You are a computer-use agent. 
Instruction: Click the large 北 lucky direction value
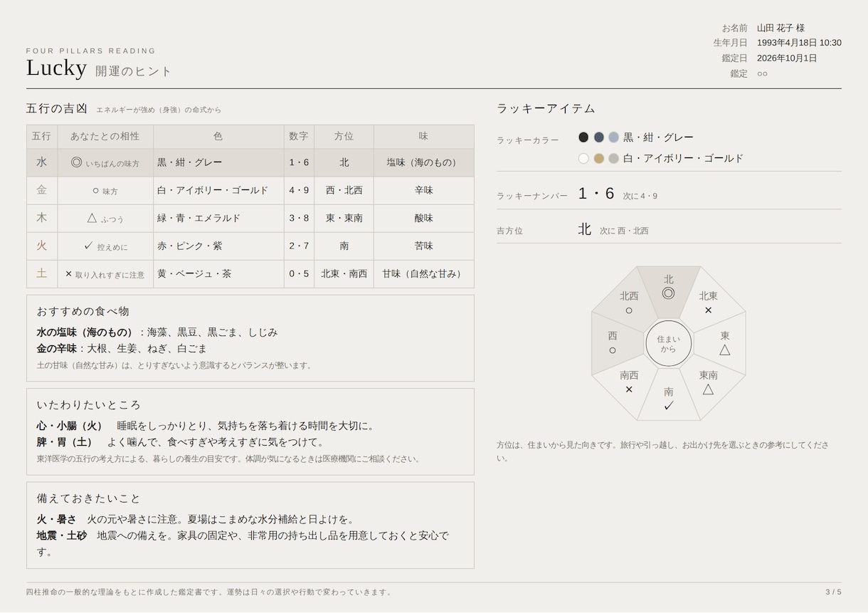585,229
